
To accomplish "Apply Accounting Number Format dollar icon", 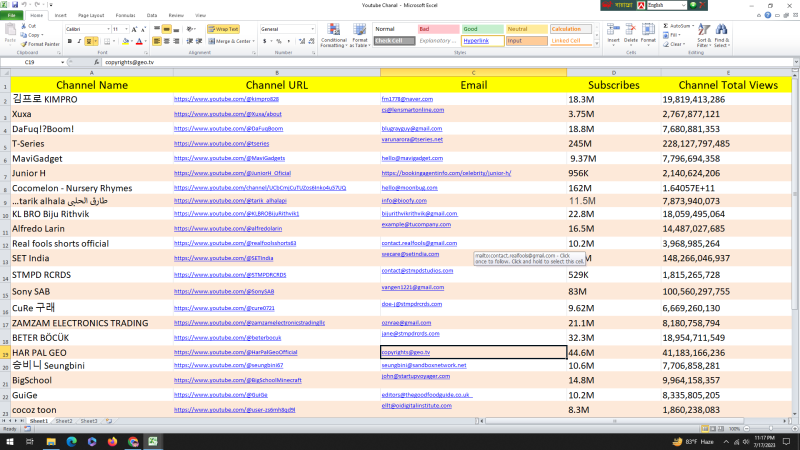I will (265, 41).
